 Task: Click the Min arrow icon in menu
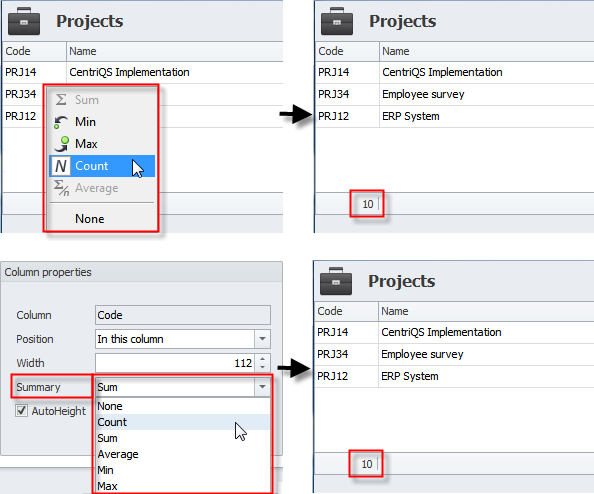click(x=61, y=122)
